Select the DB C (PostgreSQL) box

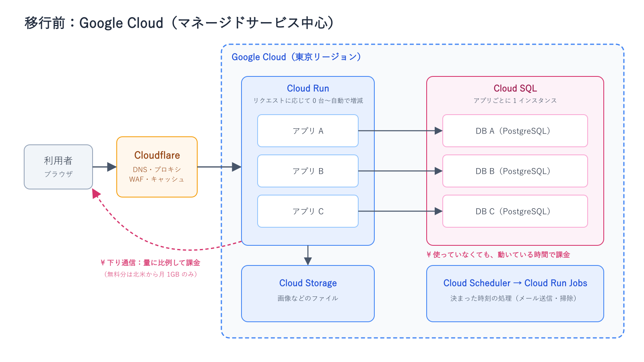coord(515,211)
